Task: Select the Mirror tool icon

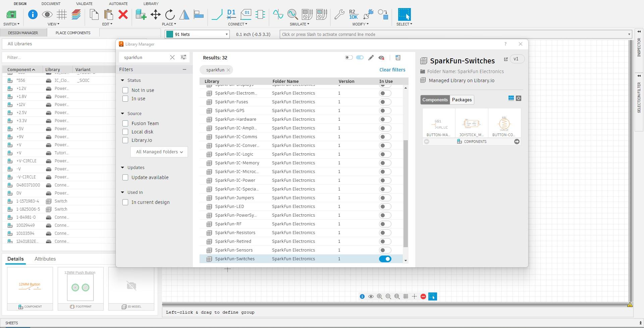Action: pos(184,14)
